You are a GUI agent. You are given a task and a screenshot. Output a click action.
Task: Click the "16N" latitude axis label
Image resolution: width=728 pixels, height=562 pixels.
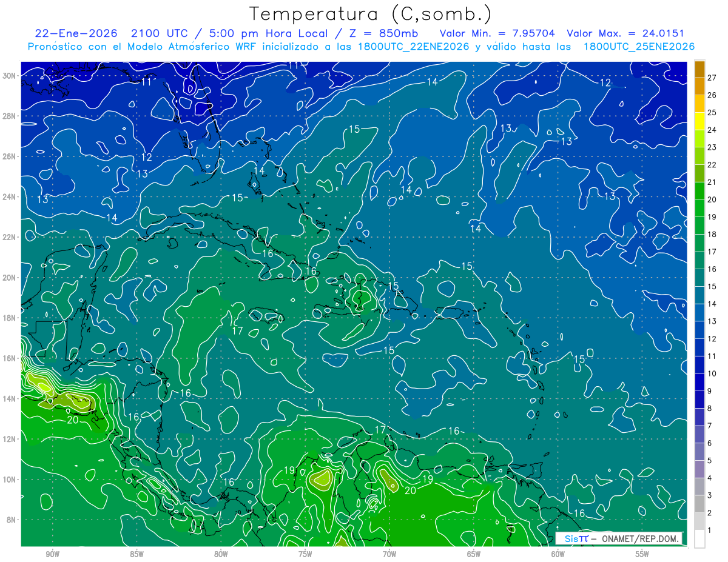click(x=10, y=358)
